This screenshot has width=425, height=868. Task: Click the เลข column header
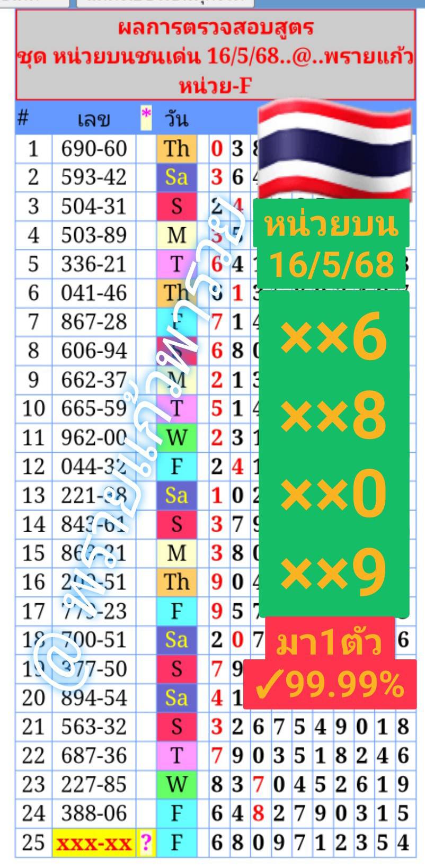94,119
